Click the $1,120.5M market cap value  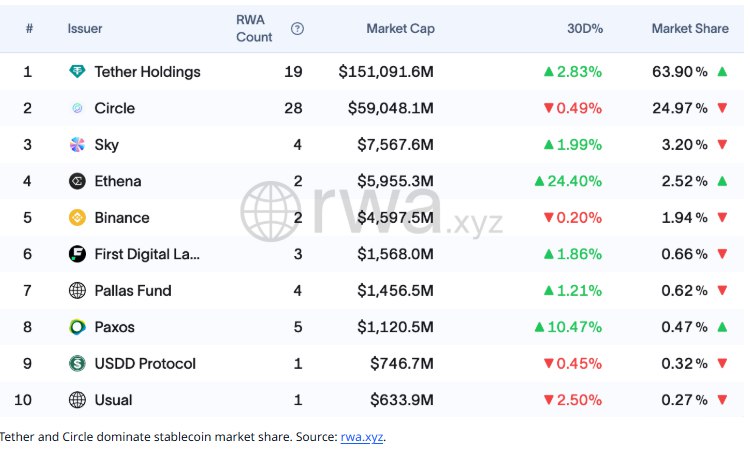tap(396, 327)
